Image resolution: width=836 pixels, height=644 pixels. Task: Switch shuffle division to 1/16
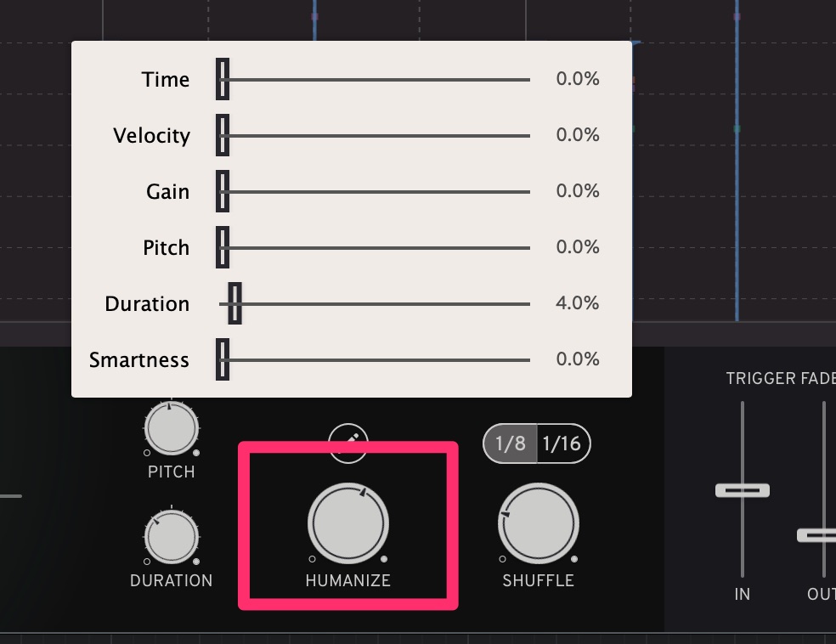(562, 444)
